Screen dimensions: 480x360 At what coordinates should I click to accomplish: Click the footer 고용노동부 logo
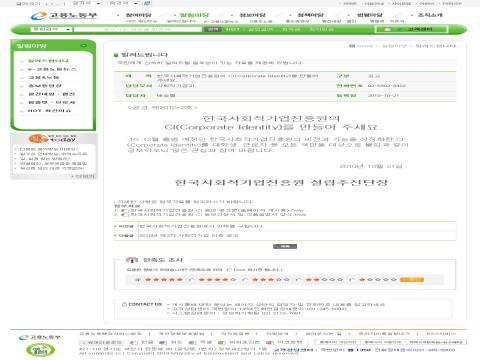coord(40,337)
